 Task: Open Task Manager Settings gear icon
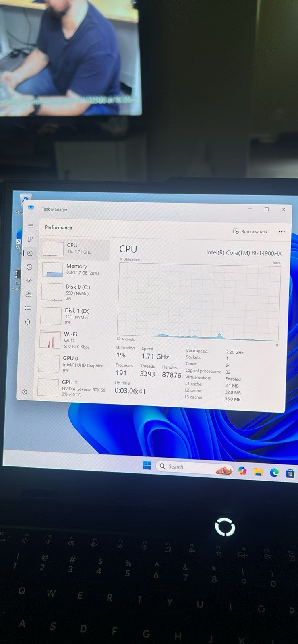click(25, 392)
